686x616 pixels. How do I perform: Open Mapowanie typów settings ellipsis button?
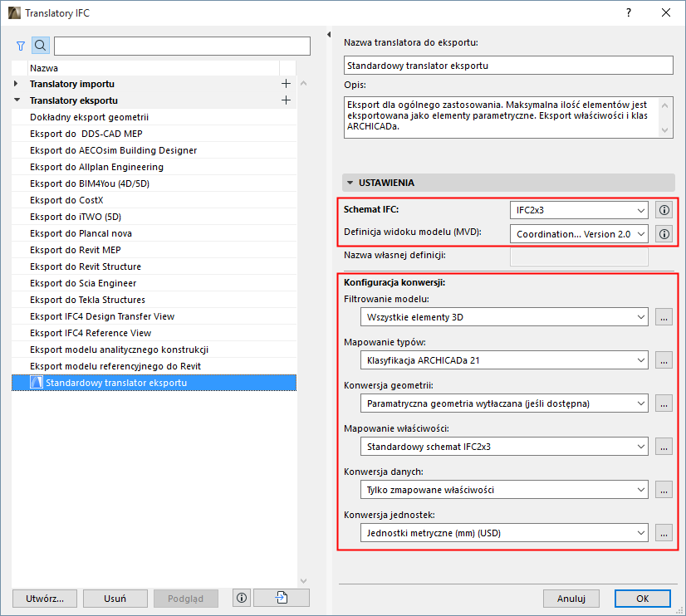tap(664, 360)
